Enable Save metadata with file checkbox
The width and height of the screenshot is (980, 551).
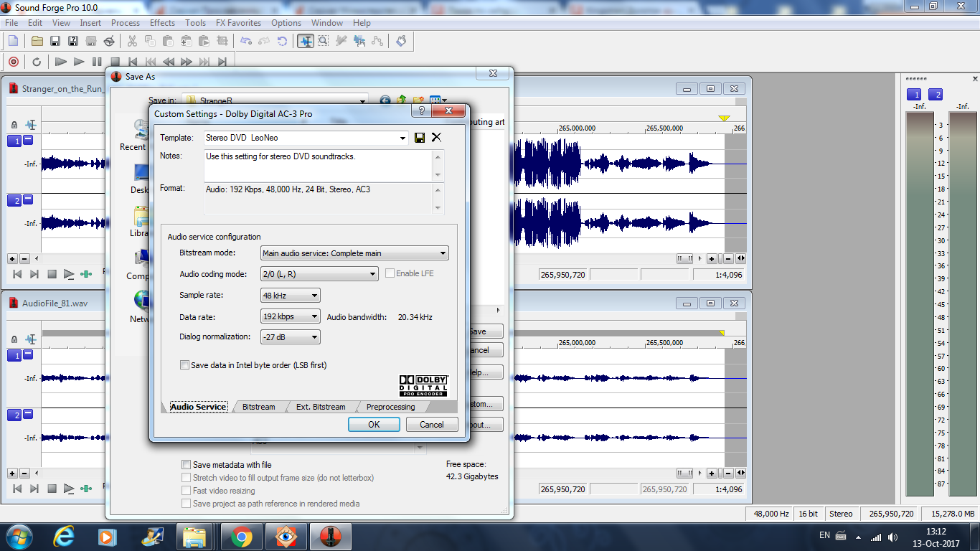(187, 465)
